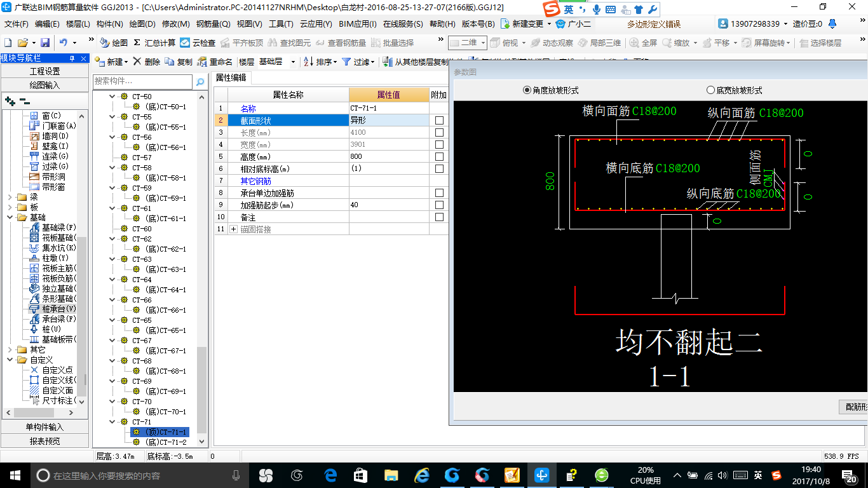868x488 pixels.
Task: Open 绘图 drawing tool in toolbar
Action: click(x=114, y=43)
